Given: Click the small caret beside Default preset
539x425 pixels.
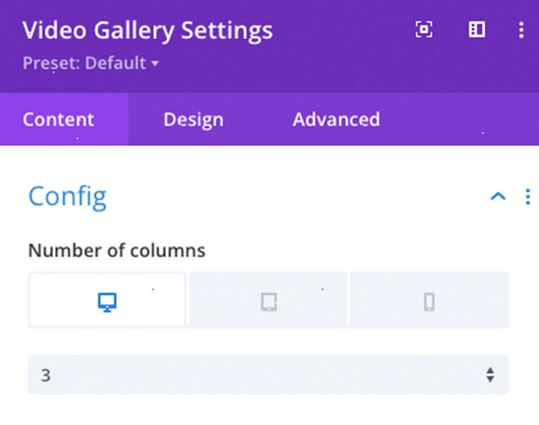Looking at the screenshot, I should [155, 64].
